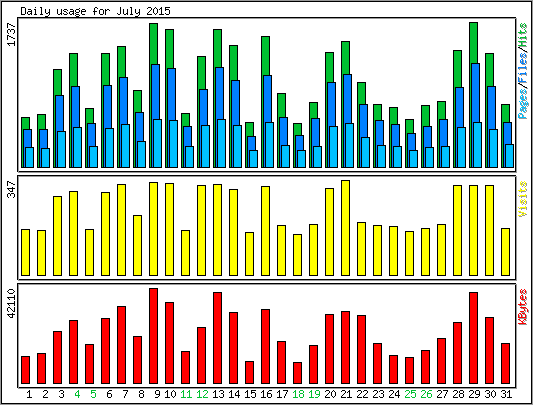Select day 20 on the x-axis
Image resolution: width=533 pixels, height=405 pixels.
pyautogui.click(x=330, y=394)
